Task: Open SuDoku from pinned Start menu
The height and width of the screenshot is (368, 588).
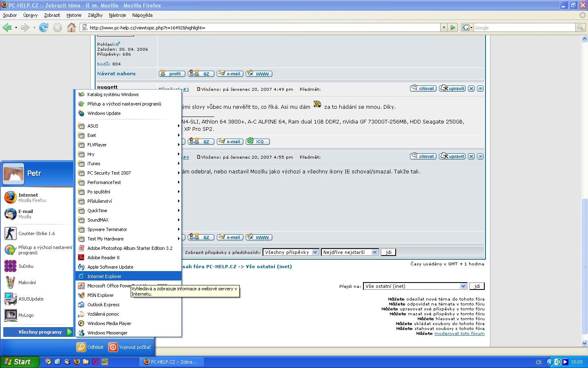Action: 26,266
